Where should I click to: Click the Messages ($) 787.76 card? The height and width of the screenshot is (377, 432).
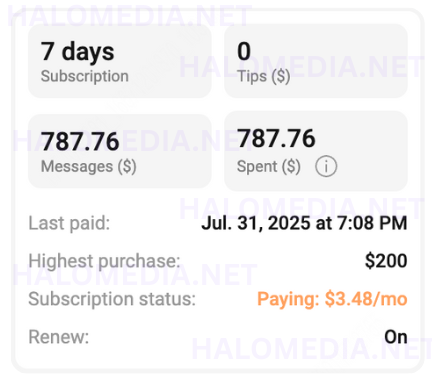click(x=120, y=151)
